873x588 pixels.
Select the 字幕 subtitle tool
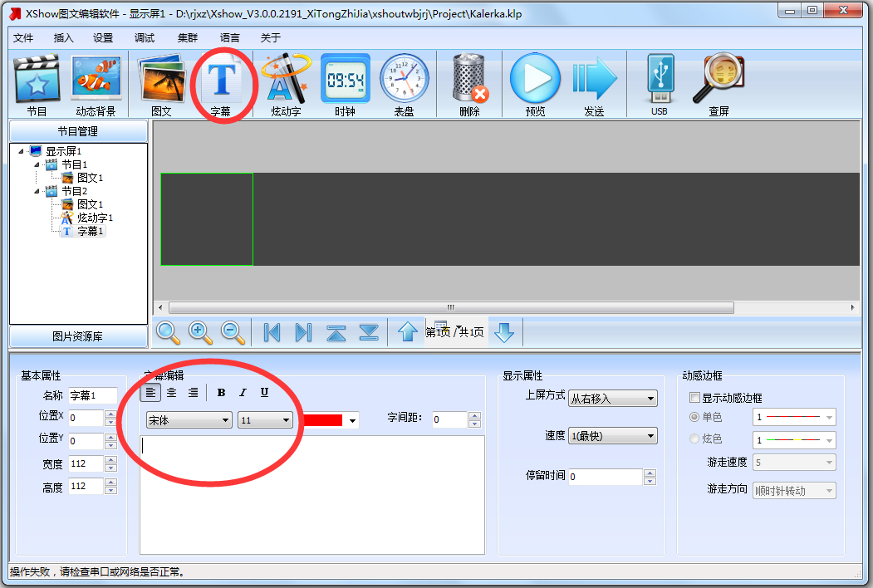click(222, 83)
